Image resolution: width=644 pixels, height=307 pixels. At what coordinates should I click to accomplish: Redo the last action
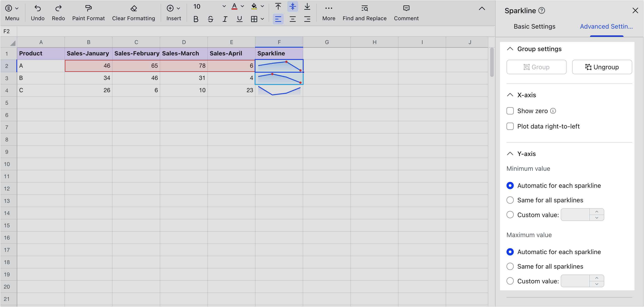point(58,12)
